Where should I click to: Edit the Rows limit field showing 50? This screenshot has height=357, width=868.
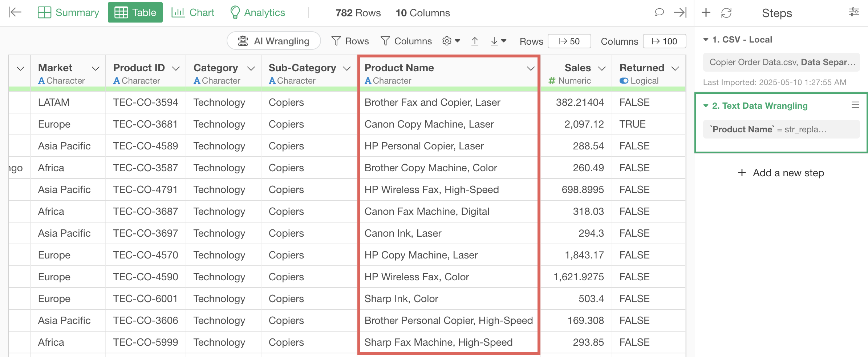[x=569, y=41]
